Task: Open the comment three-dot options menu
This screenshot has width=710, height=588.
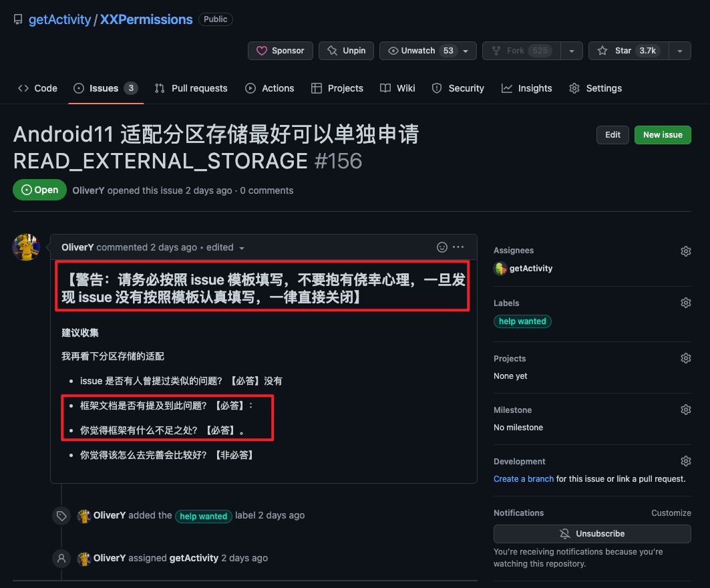Action: tap(458, 247)
